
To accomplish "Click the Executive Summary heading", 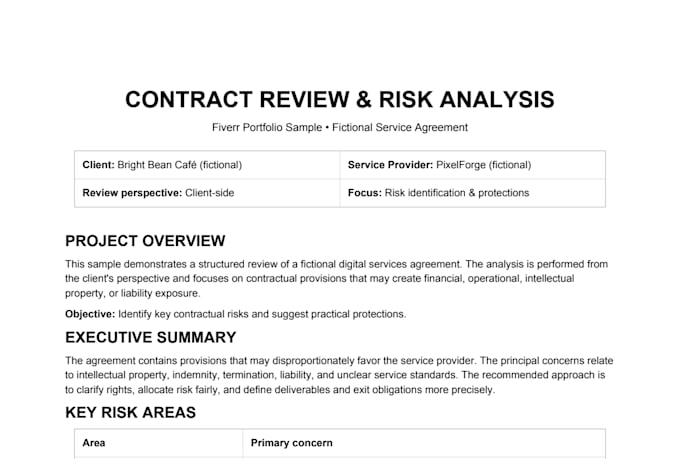I will point(150,337).
